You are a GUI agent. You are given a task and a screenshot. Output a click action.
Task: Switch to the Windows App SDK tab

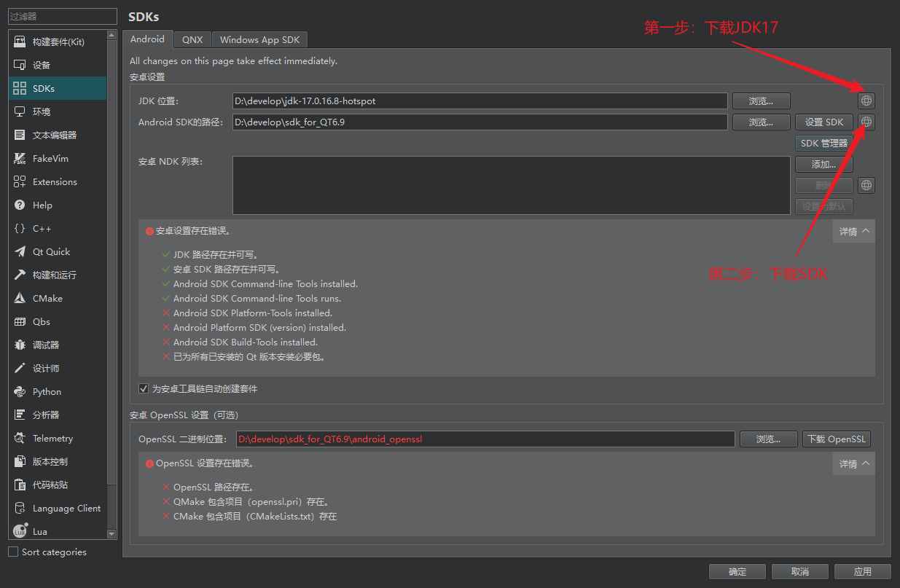[259, 39]
